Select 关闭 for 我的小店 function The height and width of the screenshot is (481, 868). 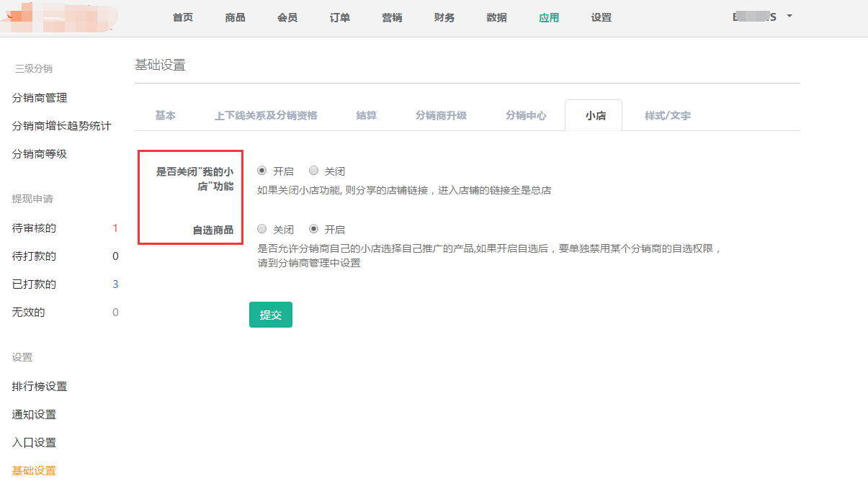click(313, 171)
